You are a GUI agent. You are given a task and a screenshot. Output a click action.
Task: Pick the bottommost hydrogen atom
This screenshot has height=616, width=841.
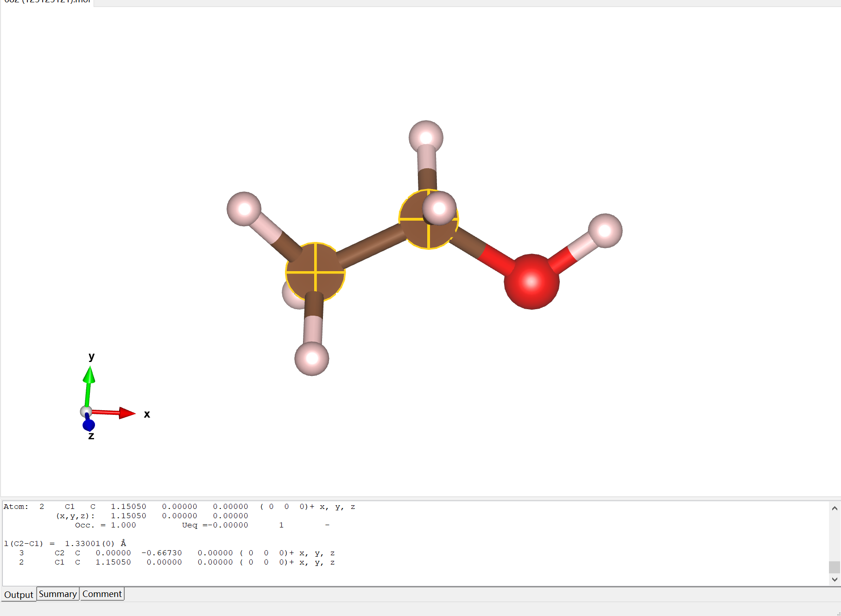(x=312, y=358)
